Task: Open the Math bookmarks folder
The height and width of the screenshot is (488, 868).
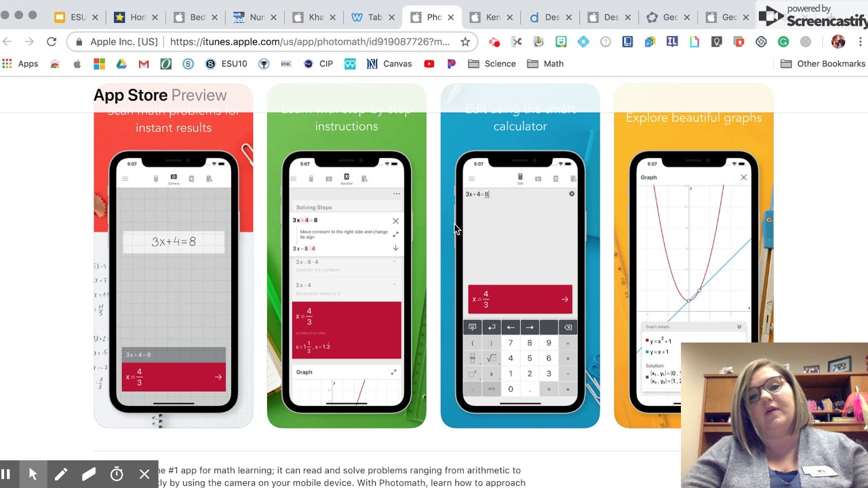Action: point(546,64)
